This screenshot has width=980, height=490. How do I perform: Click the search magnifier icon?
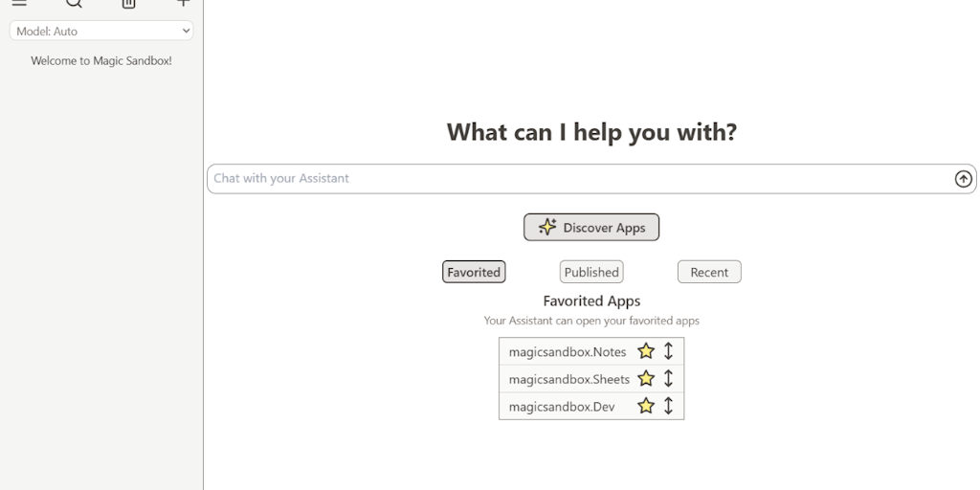click(74, 4)
